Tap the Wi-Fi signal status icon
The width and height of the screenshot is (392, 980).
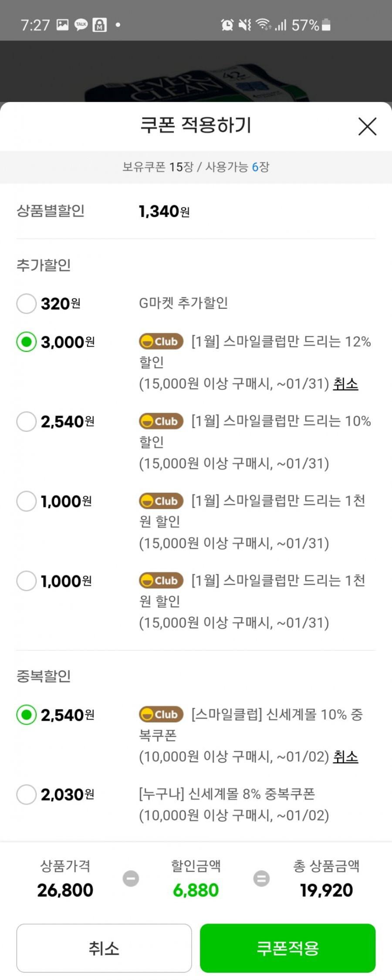(264, 24)
